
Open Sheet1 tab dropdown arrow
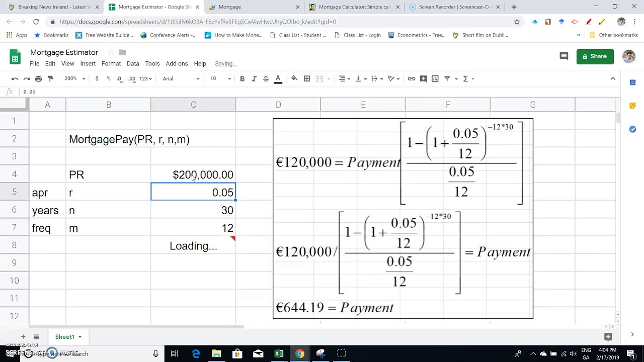tap(79, 337)
